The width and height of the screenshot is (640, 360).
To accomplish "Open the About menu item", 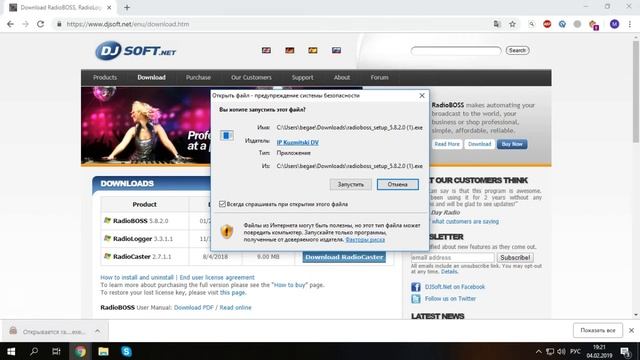I will [x=342, y=77].
